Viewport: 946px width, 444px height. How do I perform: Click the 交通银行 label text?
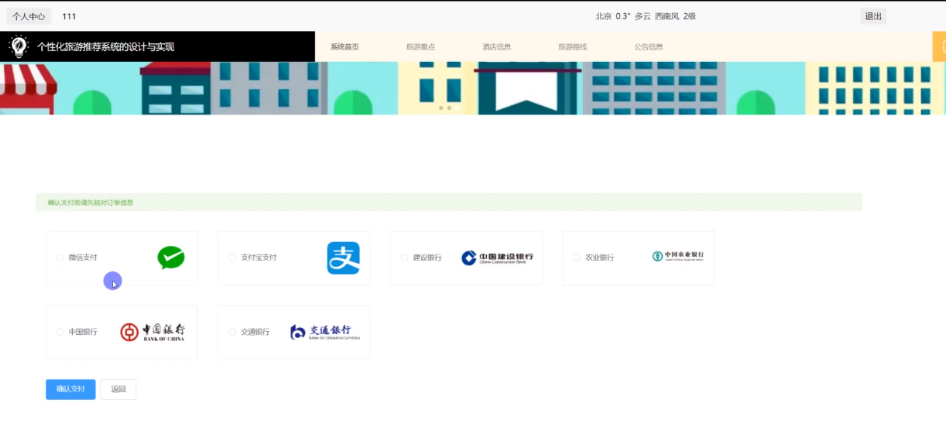click(x=255, y=332)
